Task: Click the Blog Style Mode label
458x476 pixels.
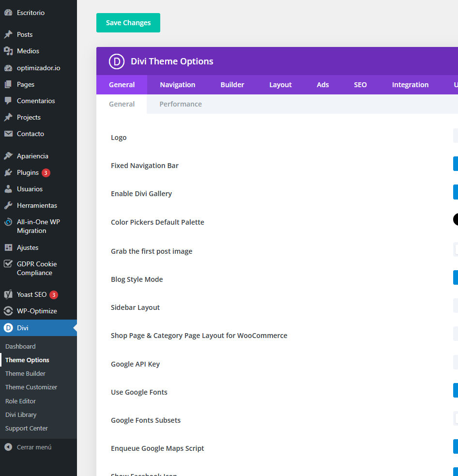Action: [137, 279]
